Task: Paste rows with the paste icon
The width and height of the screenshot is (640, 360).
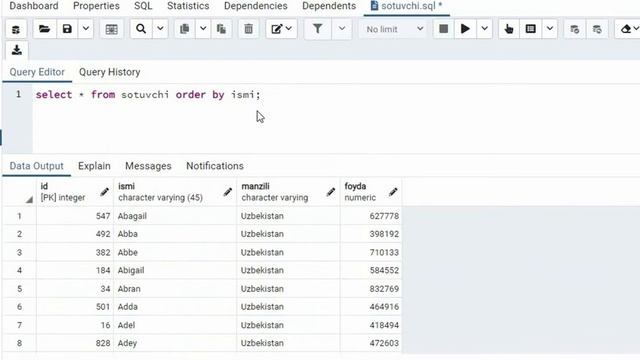Action: [222, 29]
